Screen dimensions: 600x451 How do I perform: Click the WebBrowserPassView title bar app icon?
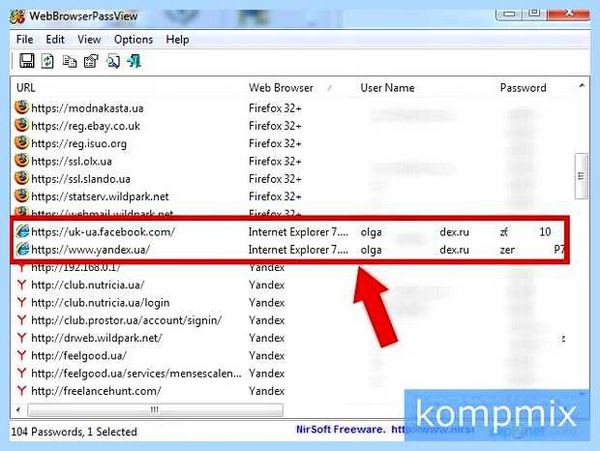[x=18, y=16]
